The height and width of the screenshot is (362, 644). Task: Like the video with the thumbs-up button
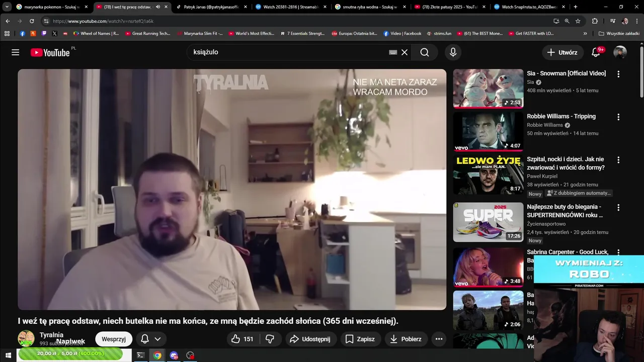(x=243, y=339)
